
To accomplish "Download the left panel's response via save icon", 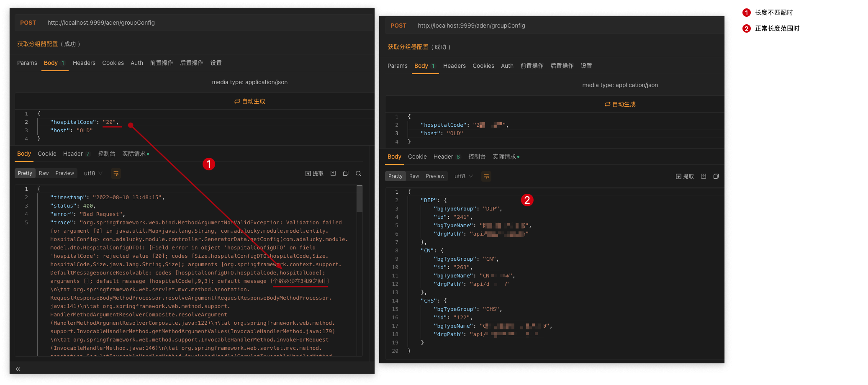I will tap(333, 173).
